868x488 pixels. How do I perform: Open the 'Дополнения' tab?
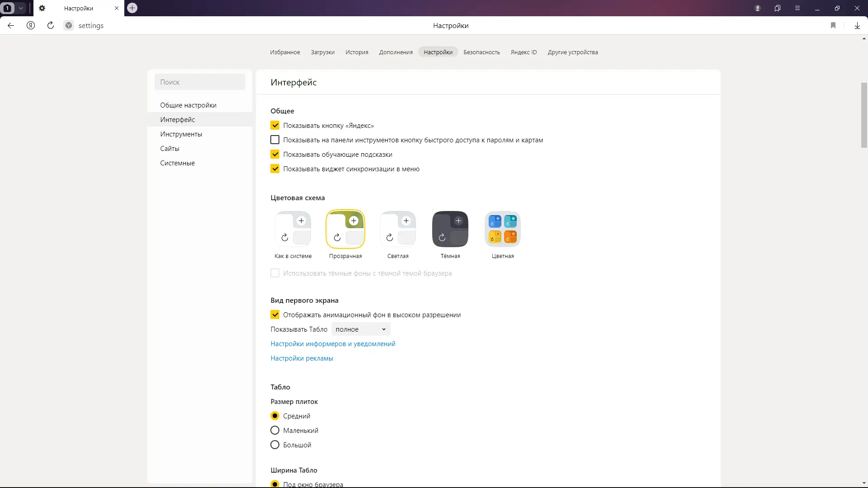click(396, 52)
